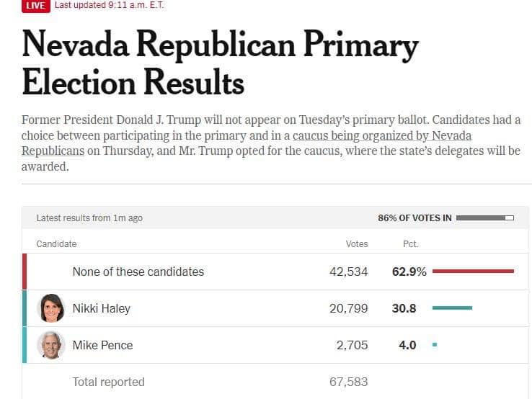Click the Latest results from 1m ago label

(x=89, y=218)
